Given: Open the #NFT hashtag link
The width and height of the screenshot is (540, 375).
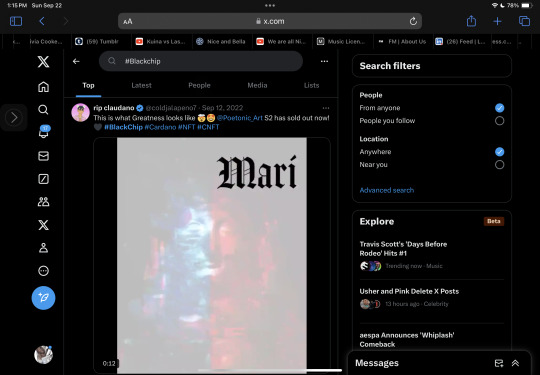Looking at the screenshot, I should [x=186, y=127].
